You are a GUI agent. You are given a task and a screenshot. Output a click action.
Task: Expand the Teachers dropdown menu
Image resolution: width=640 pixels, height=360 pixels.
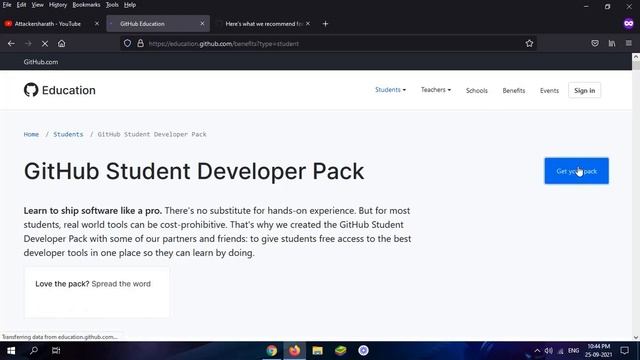click(436, 90)
